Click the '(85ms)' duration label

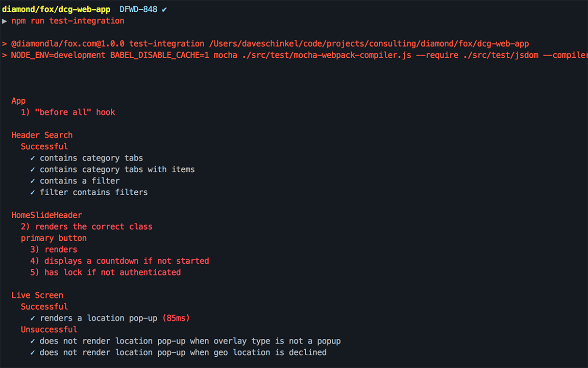[x=176, y=318]
